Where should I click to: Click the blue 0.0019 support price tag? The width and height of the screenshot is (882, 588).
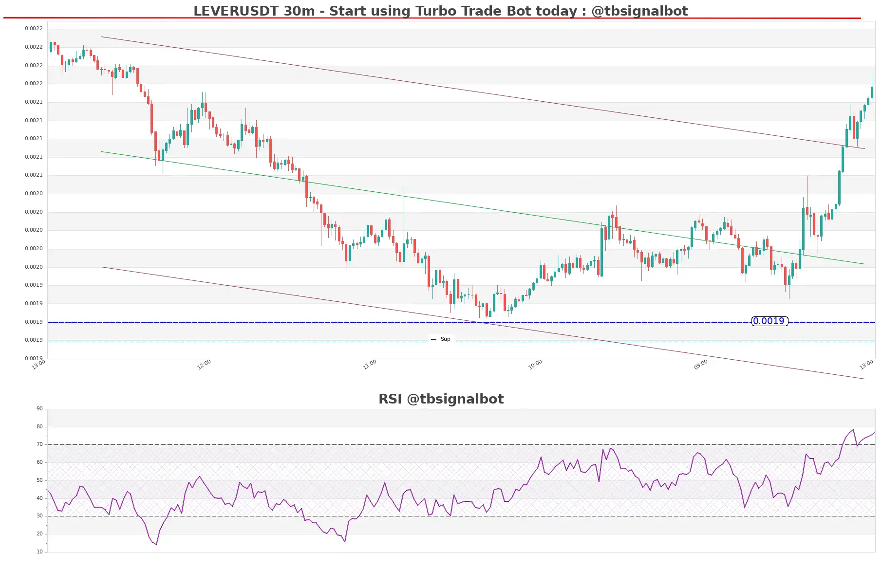769,321
